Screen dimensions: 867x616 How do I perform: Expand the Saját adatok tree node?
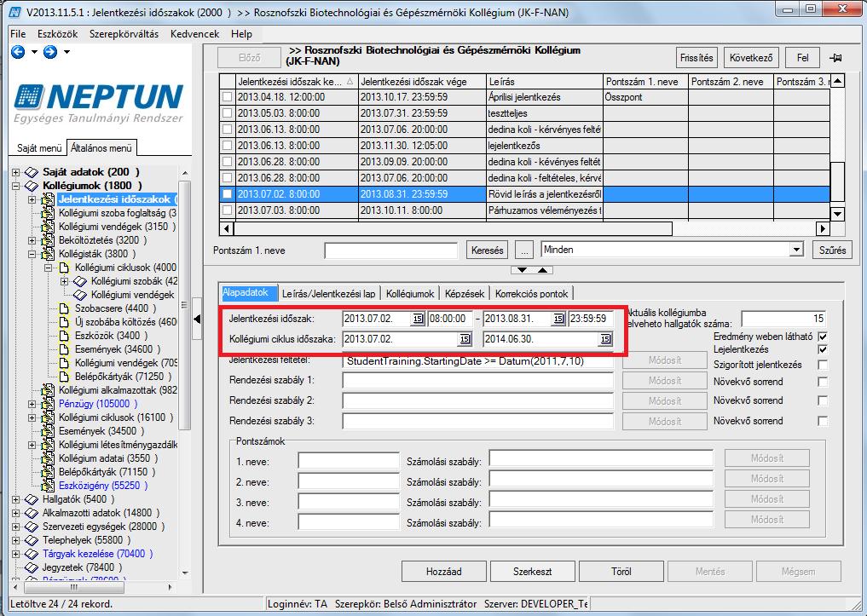click(16, 172)
